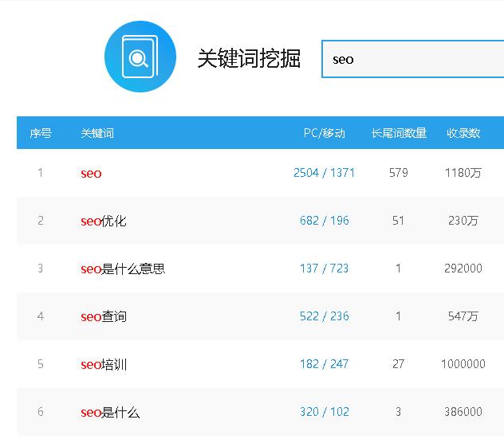Click the 序号 column header
The image size is (504, 447).
[x=41, y=133]
